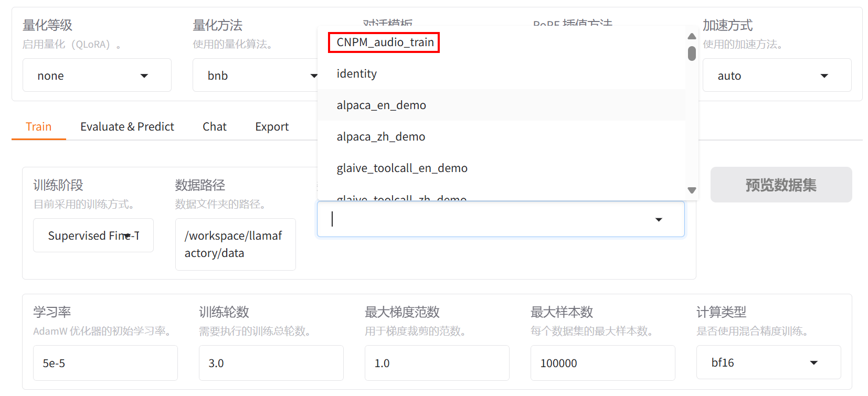Image resolution: width=868 pixels, height=396 pixels.
Task: Open the auto acceleration method dropdown
Action: [x=776, y=76]
